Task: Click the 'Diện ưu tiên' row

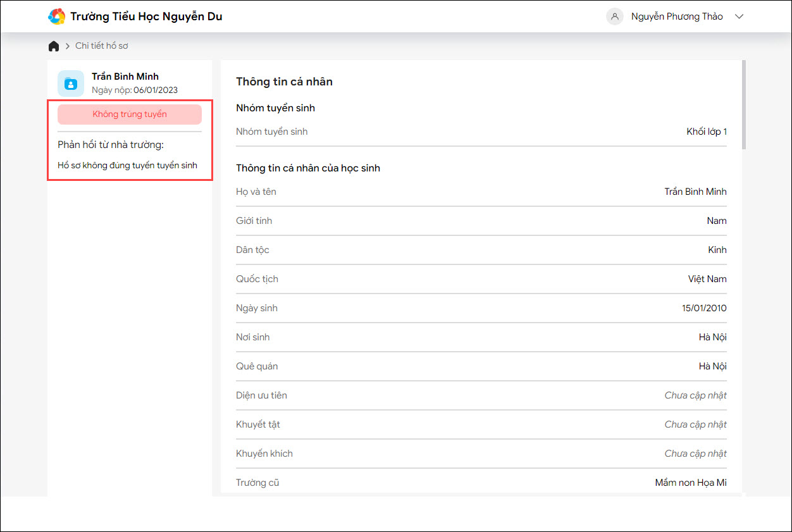Action: 481,395
